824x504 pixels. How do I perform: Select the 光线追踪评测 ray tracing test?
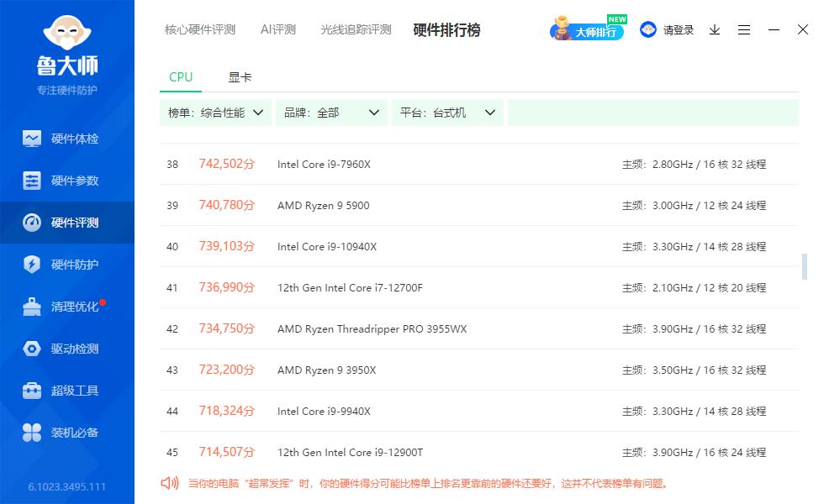(356, 29)
